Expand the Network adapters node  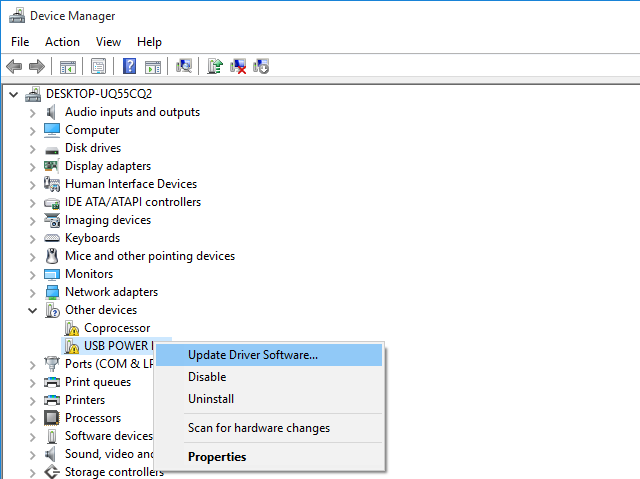tap(32, 292)
